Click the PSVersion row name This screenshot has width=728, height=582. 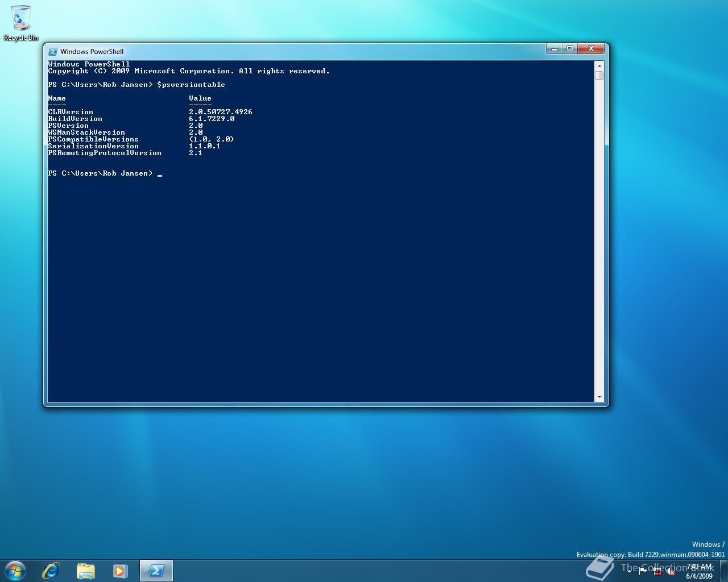click(x=68, y=126)
